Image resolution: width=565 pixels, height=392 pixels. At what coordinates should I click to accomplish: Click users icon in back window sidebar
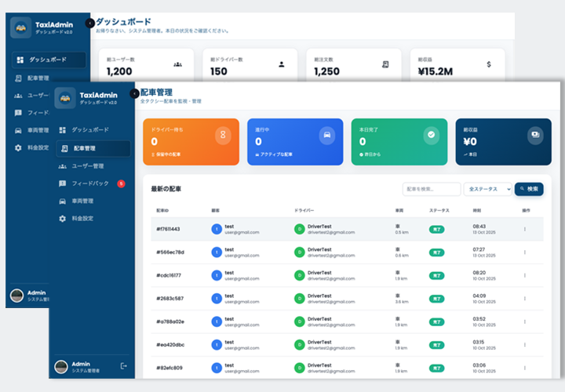click(x=18, y=96)
